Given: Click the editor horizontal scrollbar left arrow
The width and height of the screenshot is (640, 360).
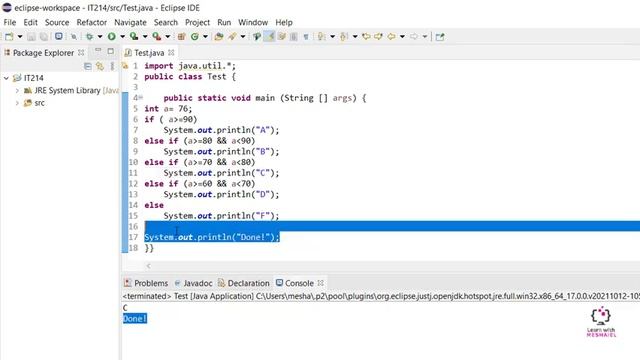Looking at the screenshot, I should pyautogui.click(x=149, y=266).
